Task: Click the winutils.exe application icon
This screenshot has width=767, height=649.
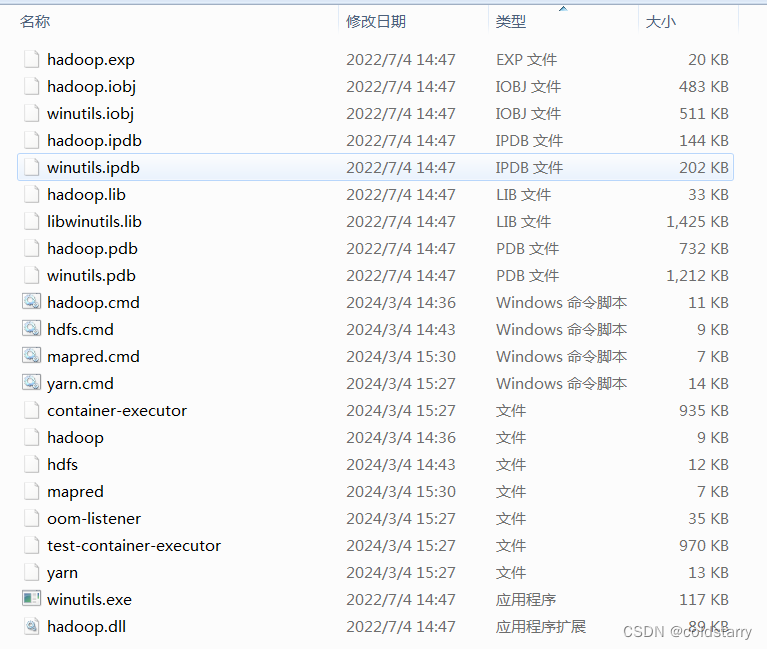Action: (x=32, y=598)
